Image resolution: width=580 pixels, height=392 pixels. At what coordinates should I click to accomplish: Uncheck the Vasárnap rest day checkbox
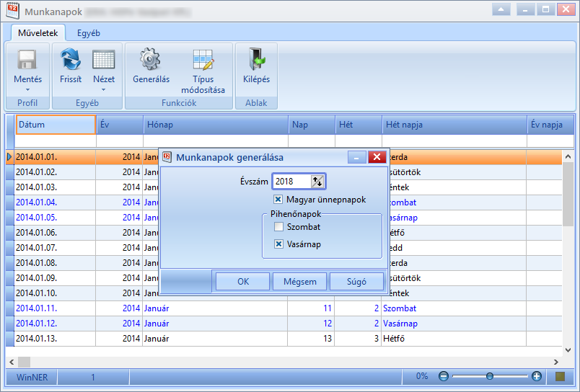coord(278,244)
